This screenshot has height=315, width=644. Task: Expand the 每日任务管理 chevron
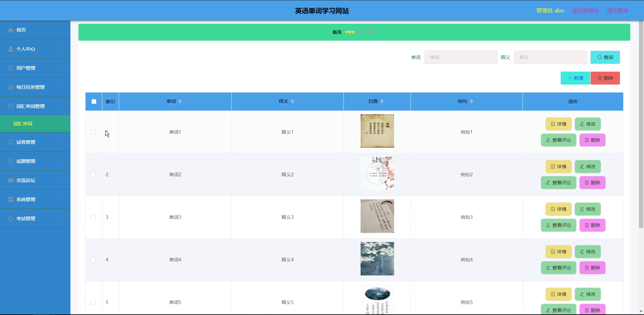[x=62, y=87]
